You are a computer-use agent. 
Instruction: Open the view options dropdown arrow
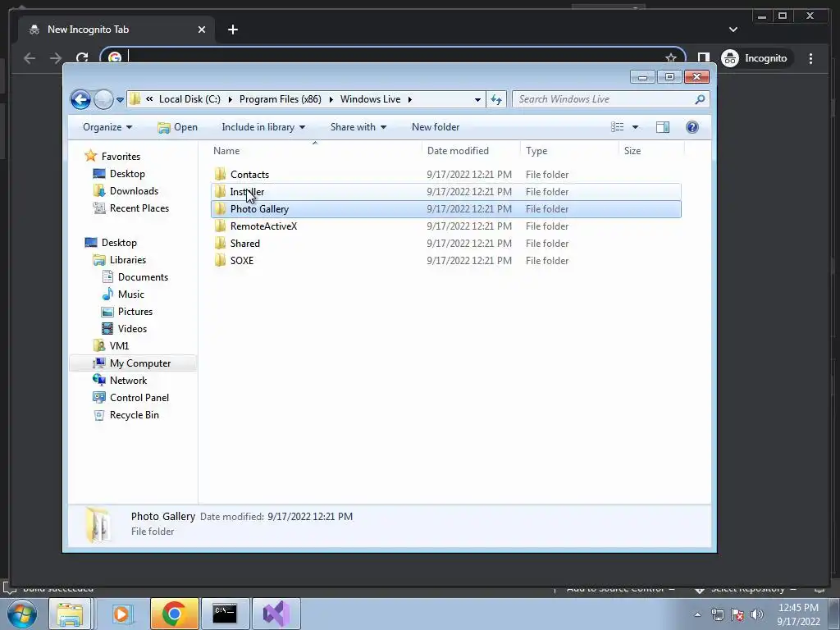(635, 127)
